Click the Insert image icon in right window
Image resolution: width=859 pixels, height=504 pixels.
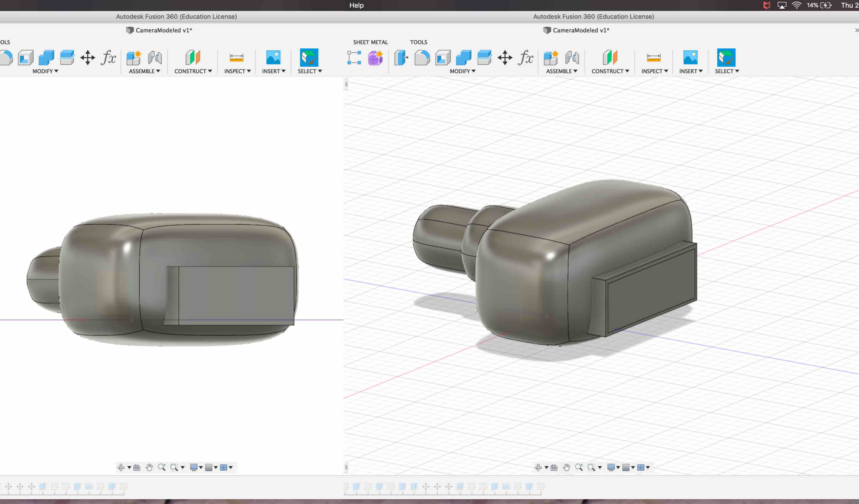(x=690, y=58)
